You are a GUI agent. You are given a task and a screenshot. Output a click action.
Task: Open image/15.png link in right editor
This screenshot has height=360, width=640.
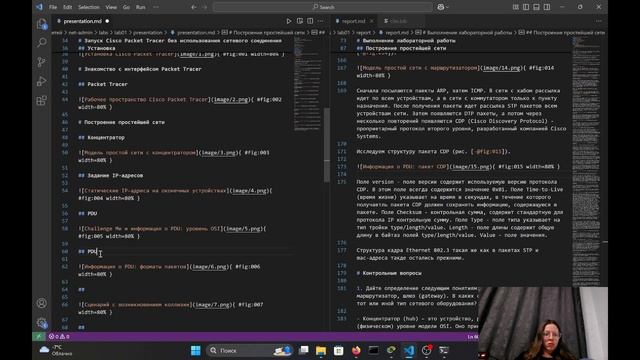click(471, 167)
